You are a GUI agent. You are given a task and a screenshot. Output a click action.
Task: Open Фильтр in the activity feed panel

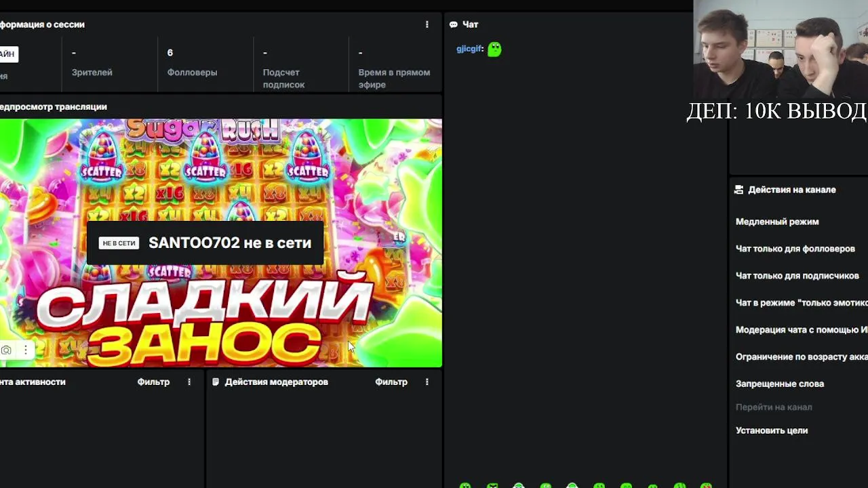(153, 382)
